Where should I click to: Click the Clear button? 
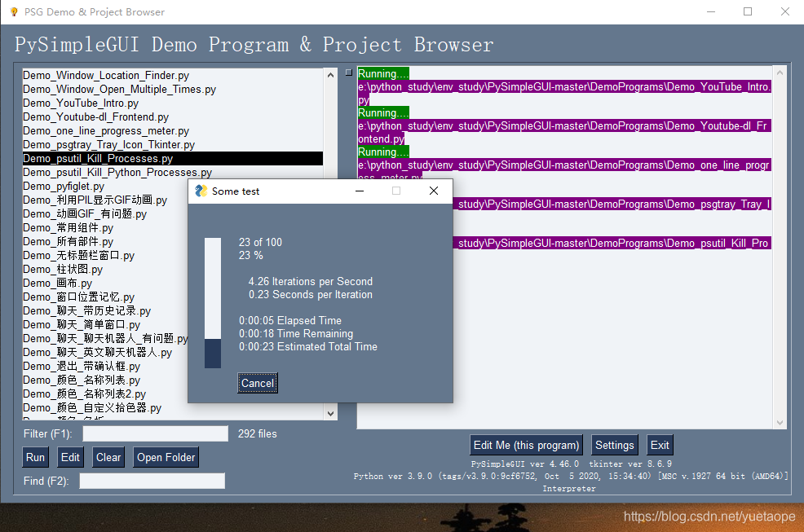point(108,457)
